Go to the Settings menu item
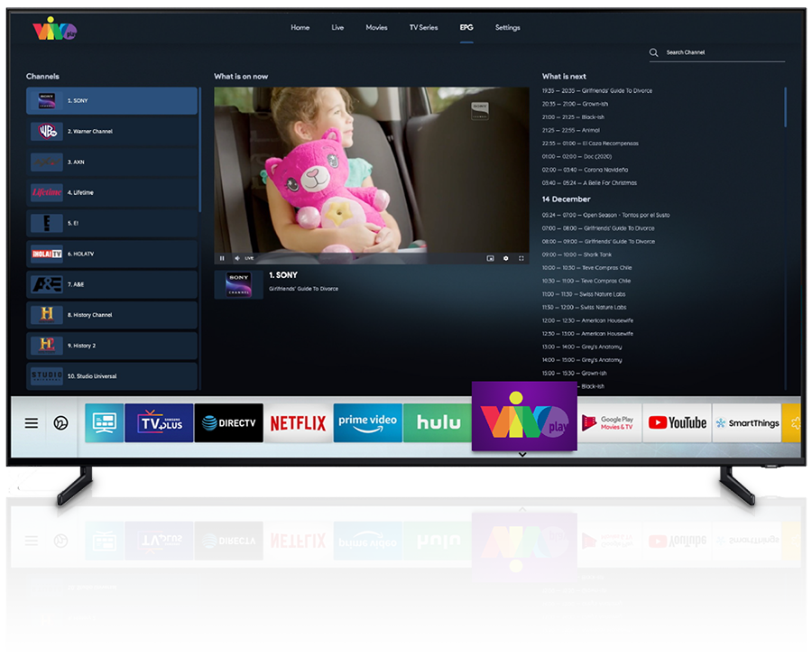812x657 pixels. point(507,28)
